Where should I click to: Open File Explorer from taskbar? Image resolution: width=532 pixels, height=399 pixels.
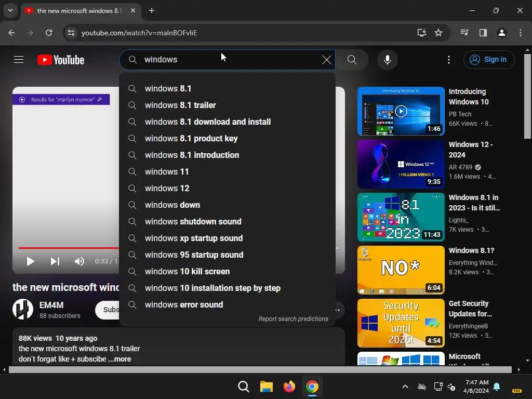pos(267,387)
